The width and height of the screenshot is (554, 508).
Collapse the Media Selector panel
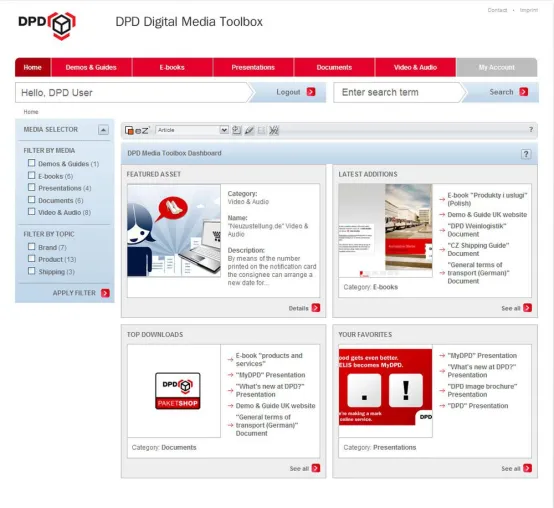click(103, 130)
